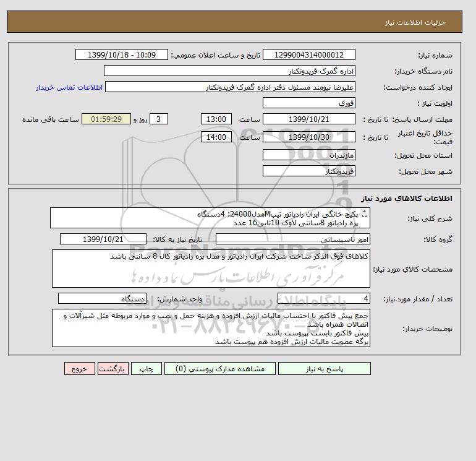Click the اولویت نیاز label
Image resolution: width=476 pixels, height=461 pixels.
(435, 103)
